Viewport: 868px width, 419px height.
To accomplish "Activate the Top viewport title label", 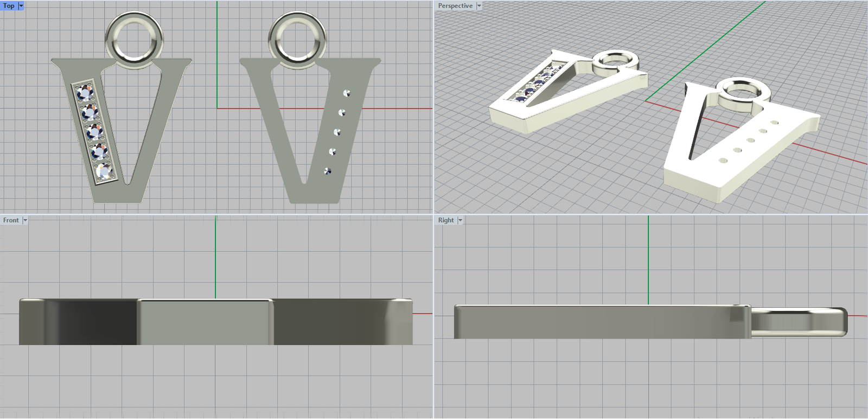I will tap(9, 5).
